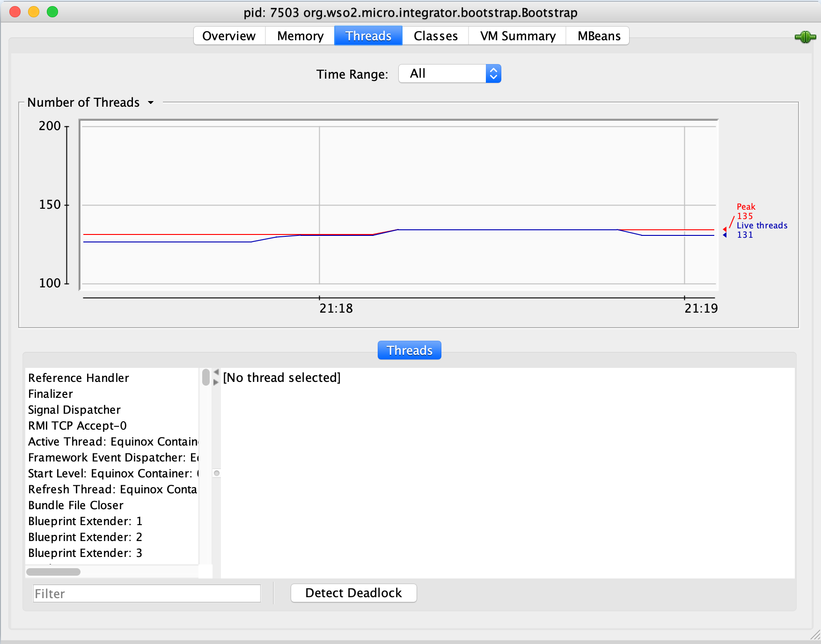The image size is (821, 644).
Task: Click the right split-pane expand arrow
Action: [x=215, y=382]
